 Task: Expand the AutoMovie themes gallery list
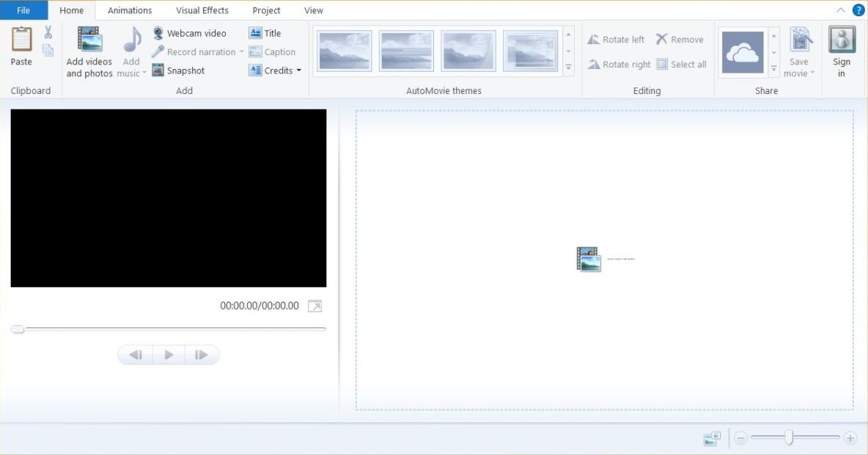(x=568, y=68)
